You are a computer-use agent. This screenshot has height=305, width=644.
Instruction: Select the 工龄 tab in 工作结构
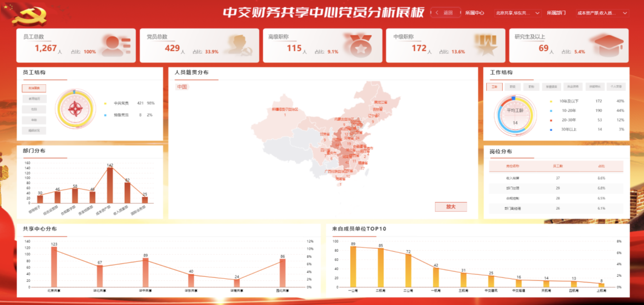coord(494,87)
